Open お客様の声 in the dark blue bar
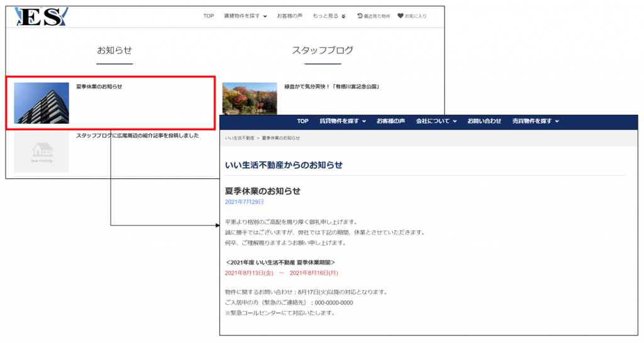Viewport: 644px width, 343px height. (x=391, y=121)
